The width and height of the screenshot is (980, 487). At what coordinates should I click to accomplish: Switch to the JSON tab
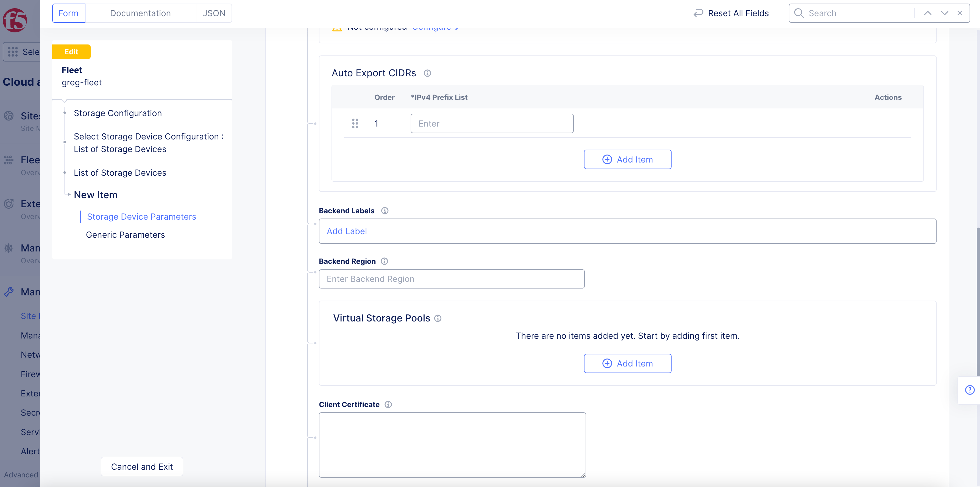(214, 13)
